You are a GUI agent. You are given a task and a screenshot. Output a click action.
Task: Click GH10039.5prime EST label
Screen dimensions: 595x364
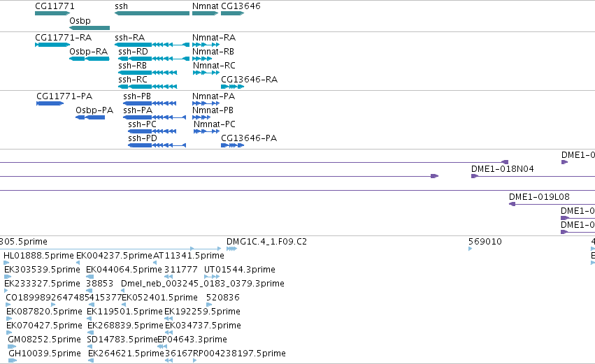click(x=45, y=354)
